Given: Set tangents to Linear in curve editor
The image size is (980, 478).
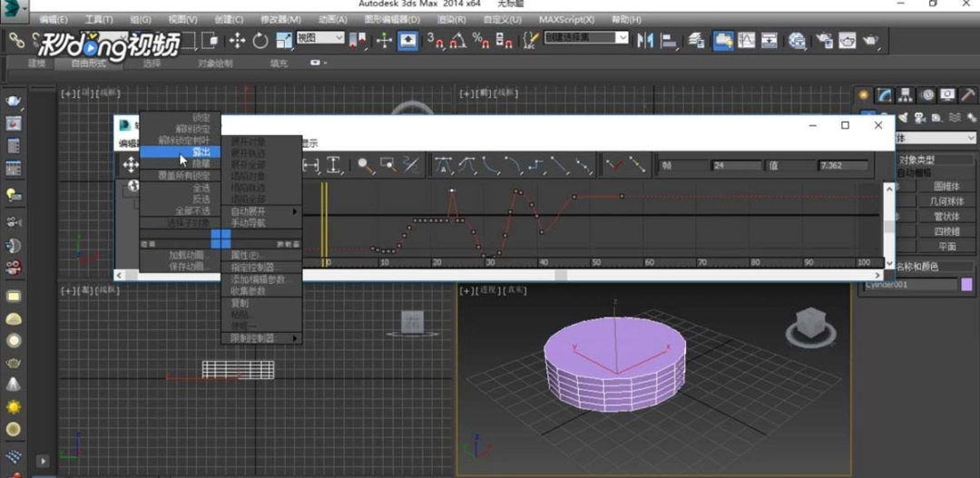Looking at the screenshot, I should [559, 165].
